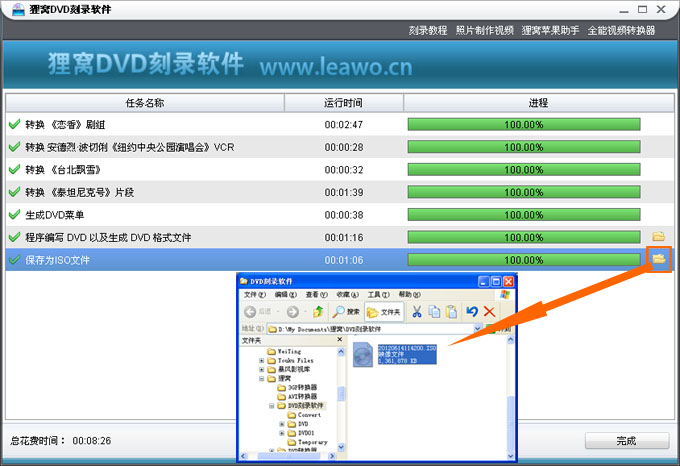This screenshot has width=680, height=466.
Task: Select the 《泰坦尼克号》片段 task row
Action: 340,192
